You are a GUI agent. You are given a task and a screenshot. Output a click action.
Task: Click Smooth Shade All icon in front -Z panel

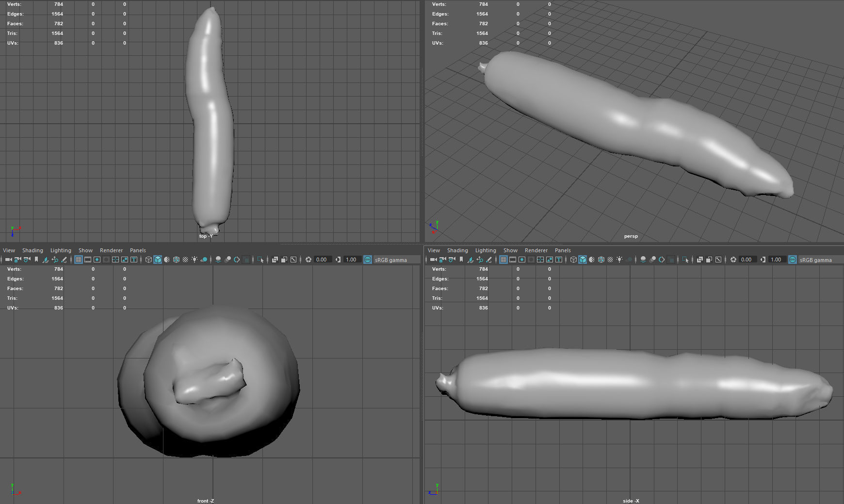click(x=158, y=260)
